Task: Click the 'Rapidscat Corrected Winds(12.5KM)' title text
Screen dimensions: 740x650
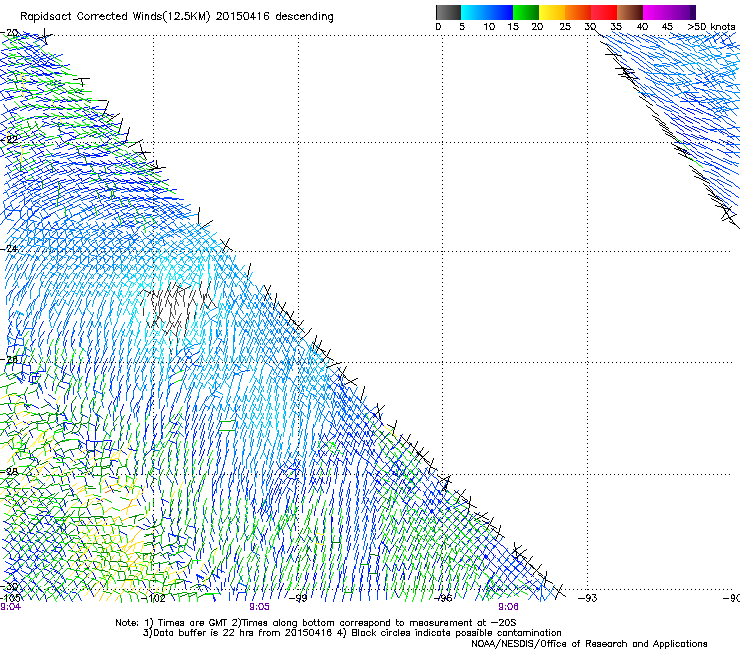Action: coord(115,17)
